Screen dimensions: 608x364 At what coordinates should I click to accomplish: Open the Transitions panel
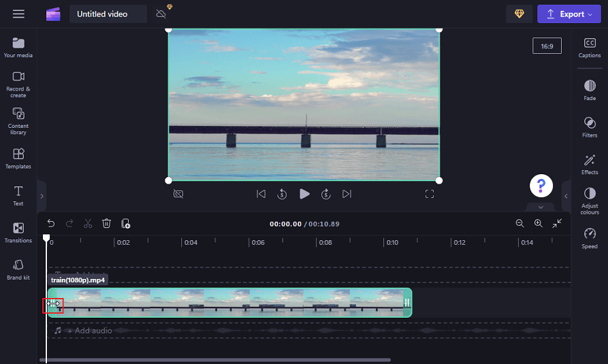18,233
